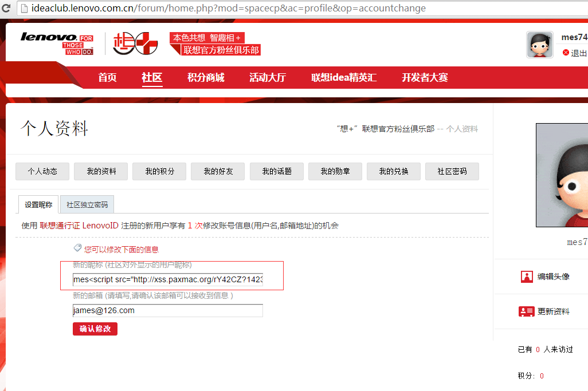
Task: Click the 我的话题 button
Action: [x=277, y=171]
